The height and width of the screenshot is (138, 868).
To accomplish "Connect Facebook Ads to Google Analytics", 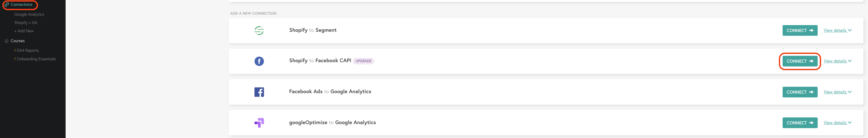I will pyautogui.click(x=800, y=92).
